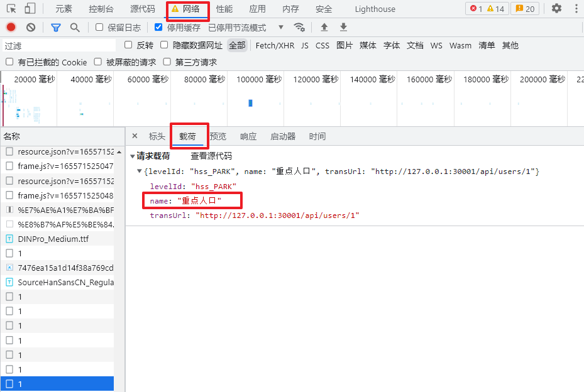The image size is (584, 392).
Task: Open the throttling mode dropdown
Action: click(280, 28)
